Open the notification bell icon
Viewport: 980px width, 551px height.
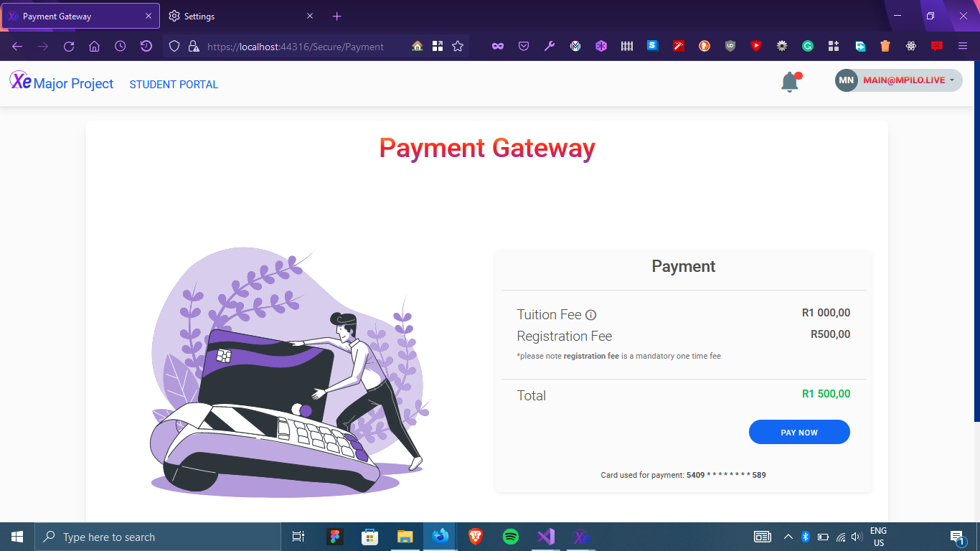click(790, 82)
